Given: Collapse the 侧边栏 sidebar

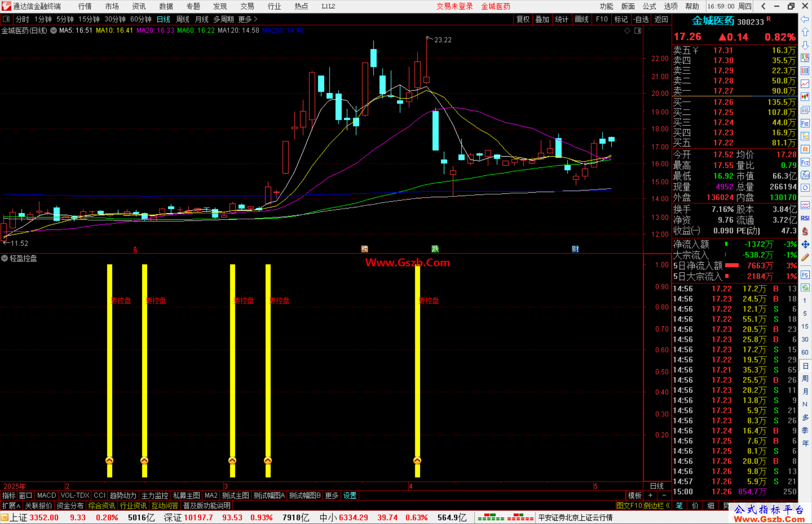Looking at the screenshot, I should 657,506.
